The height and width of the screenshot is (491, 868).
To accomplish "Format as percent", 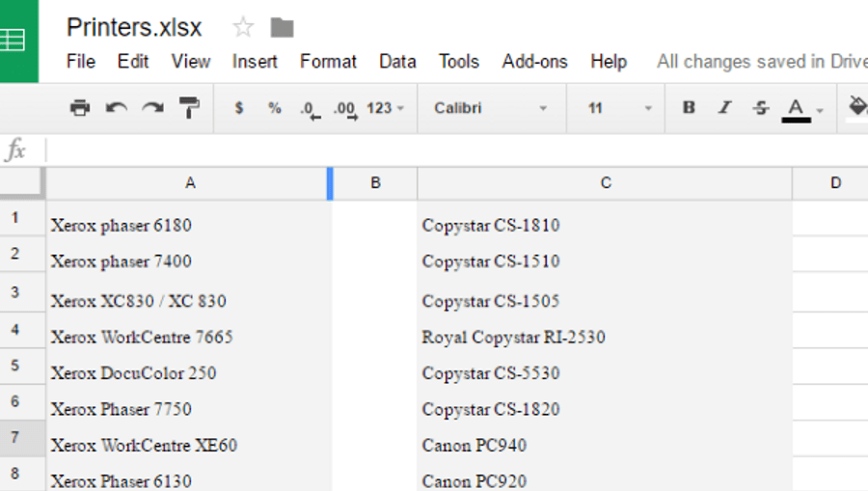I will click(x=275, y=107).
